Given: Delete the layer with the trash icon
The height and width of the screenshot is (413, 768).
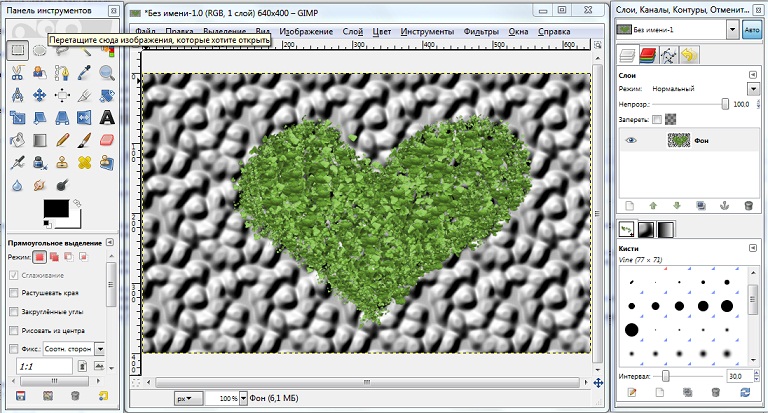Looking at the screenshot, I should (x=748, y=205).
